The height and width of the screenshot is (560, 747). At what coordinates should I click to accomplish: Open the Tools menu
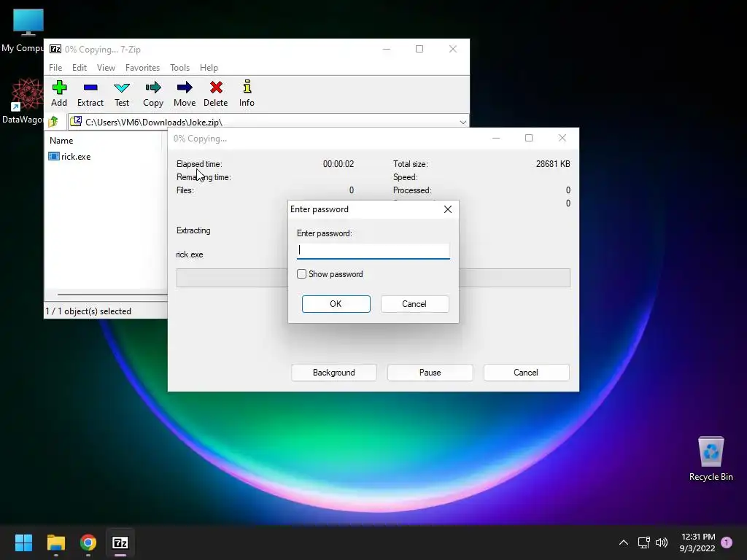(179, 68)
